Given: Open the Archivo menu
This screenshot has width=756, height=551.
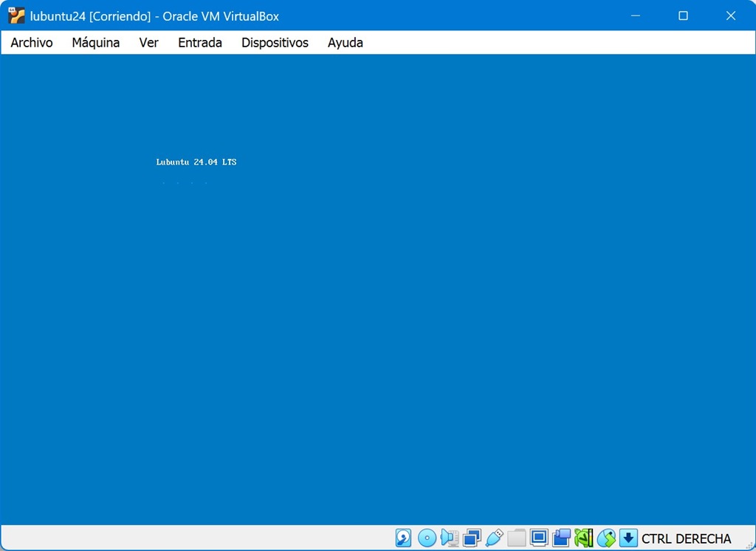Looking at the screenshot, I should pyautogui.click(x=32, y=43).
